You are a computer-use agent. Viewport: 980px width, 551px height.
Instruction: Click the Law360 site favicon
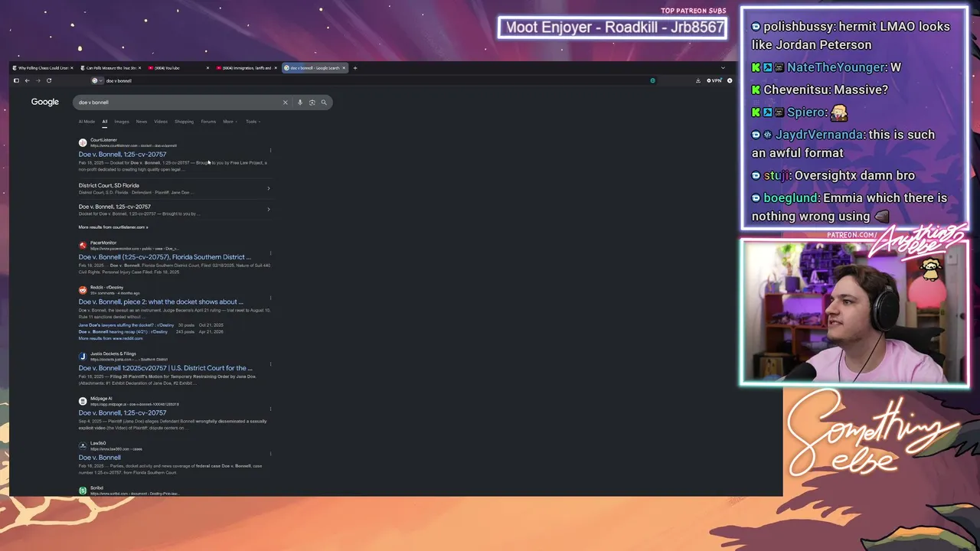(83, 445)
